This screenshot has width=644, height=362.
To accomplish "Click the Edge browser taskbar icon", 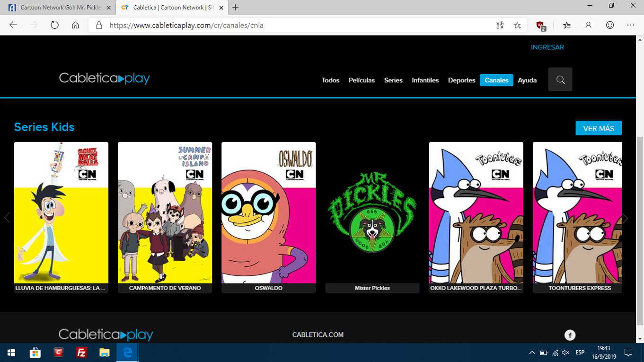I will click(127, 353).
